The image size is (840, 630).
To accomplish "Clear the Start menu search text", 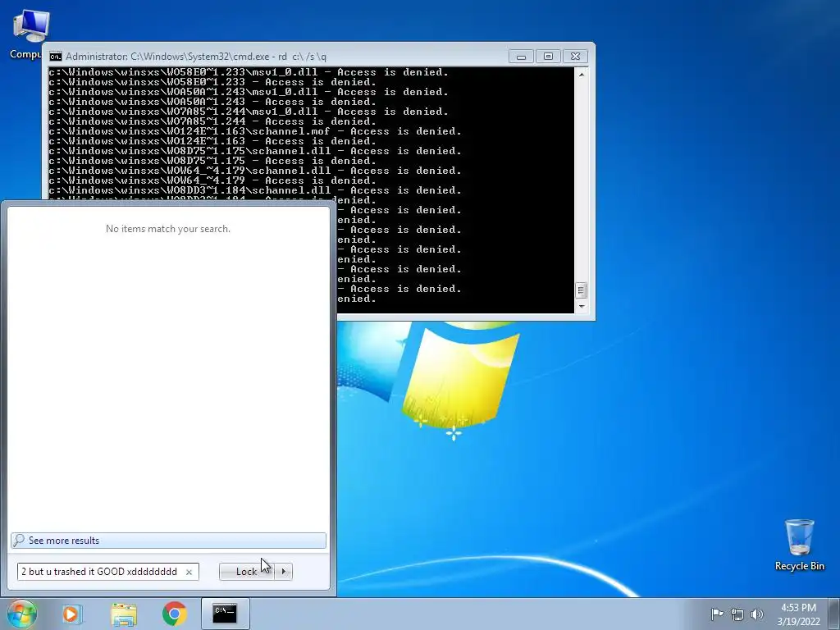I will click(x=189, y=572).
